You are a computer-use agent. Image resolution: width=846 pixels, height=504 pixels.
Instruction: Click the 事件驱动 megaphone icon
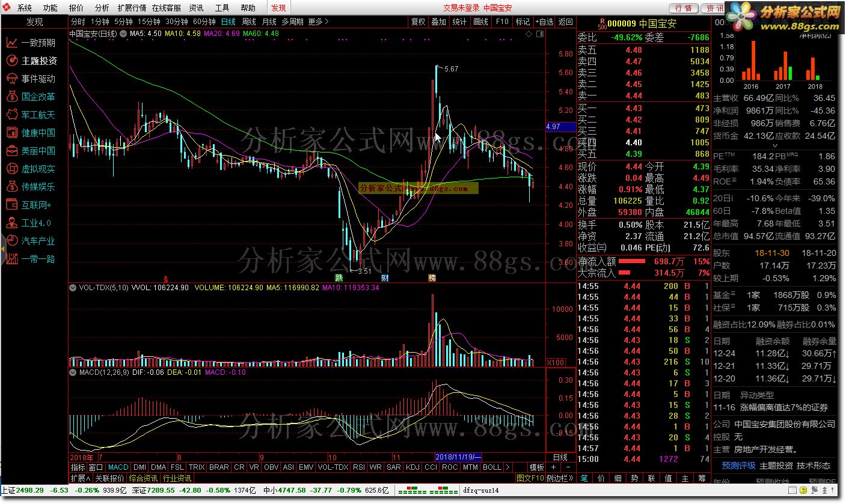[x=11, y=79]
